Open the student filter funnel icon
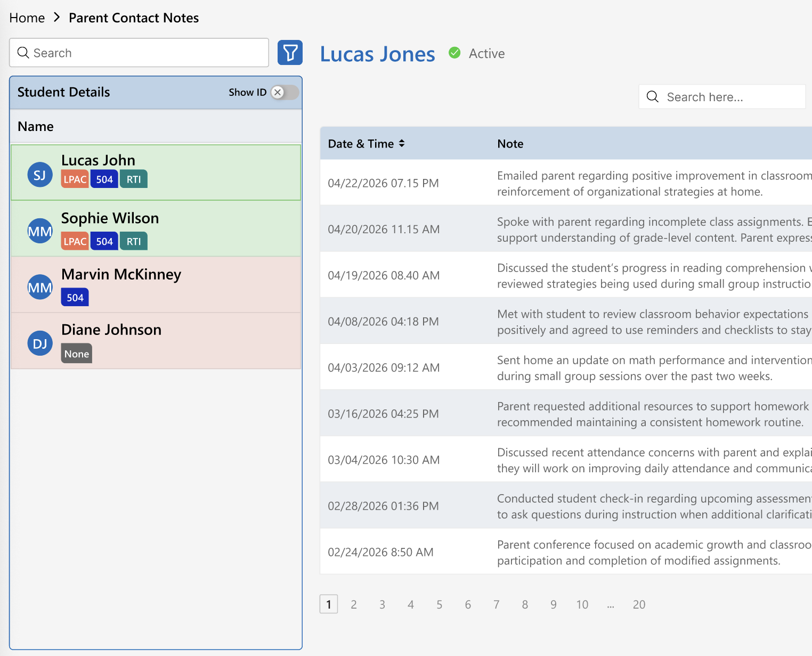812x656 pixels. [x=290, y=53]
